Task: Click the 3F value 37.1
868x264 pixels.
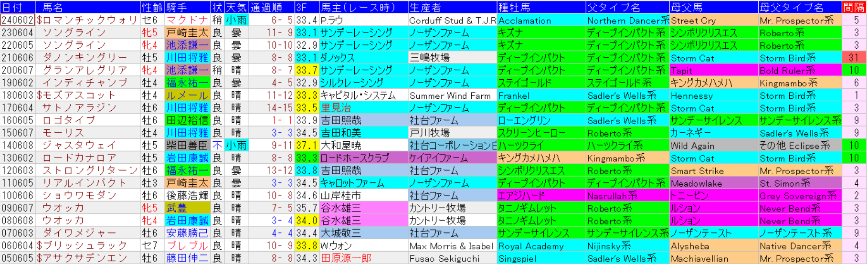Action: coord(307,145)
